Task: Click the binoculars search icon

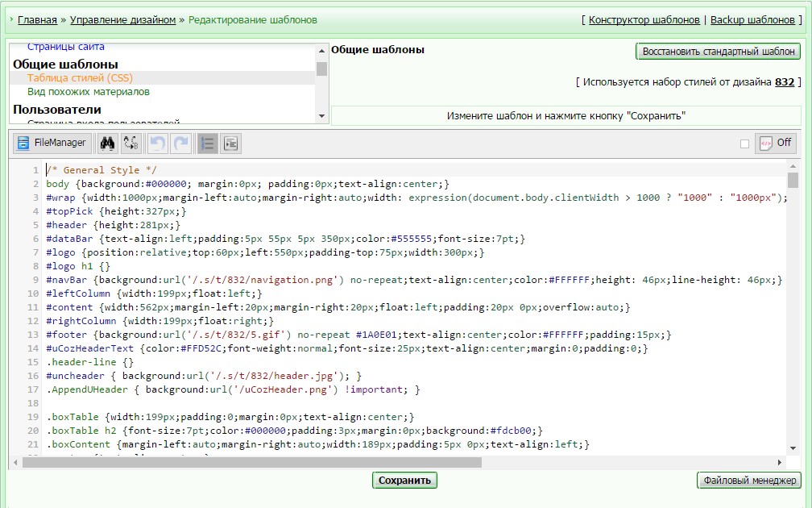Action: 108,143
